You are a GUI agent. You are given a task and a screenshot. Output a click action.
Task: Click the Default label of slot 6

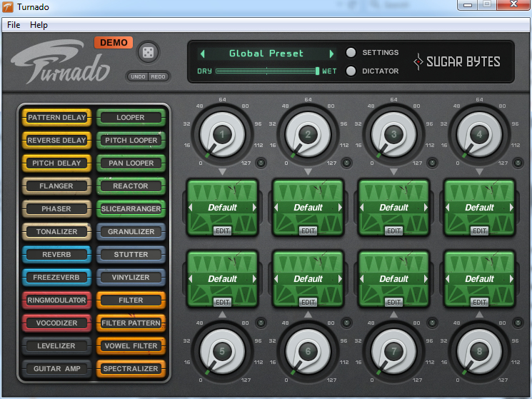(308, 278)
